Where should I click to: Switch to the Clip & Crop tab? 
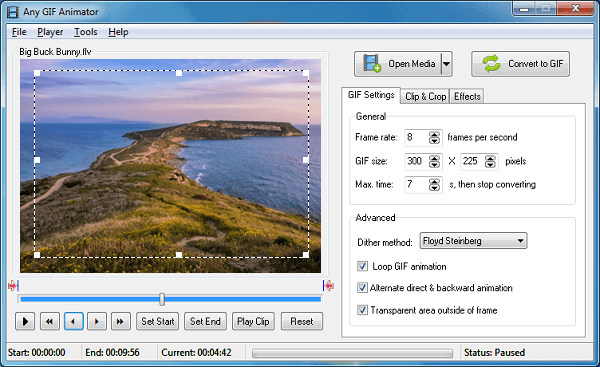coord(426,96)
